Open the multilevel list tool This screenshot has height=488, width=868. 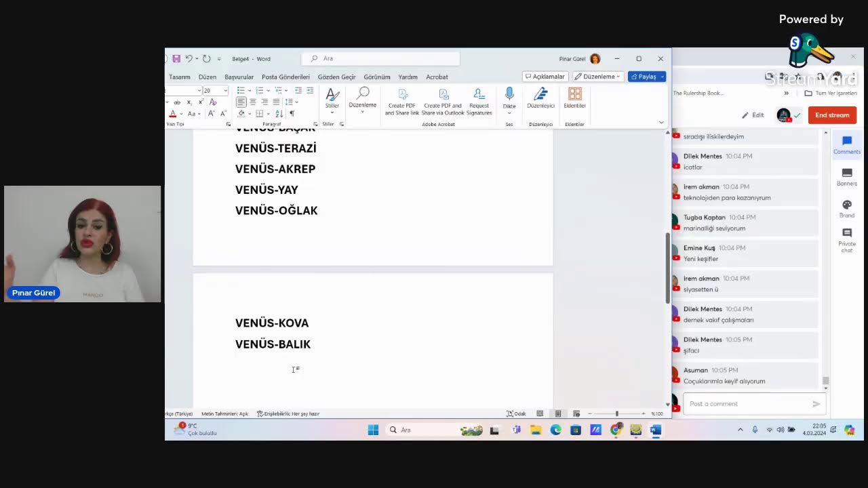click(x=279, y=90)
